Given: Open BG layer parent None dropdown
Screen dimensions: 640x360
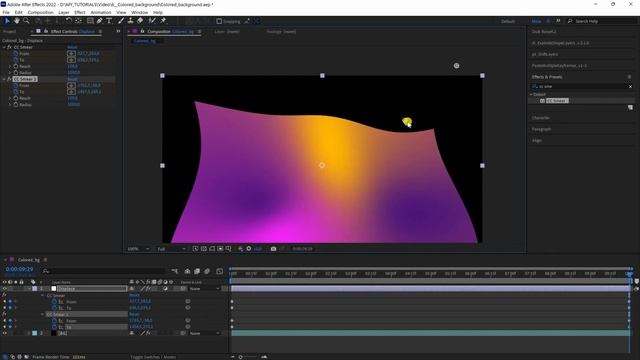Looking at the screenshot, I should click(204, 333).
